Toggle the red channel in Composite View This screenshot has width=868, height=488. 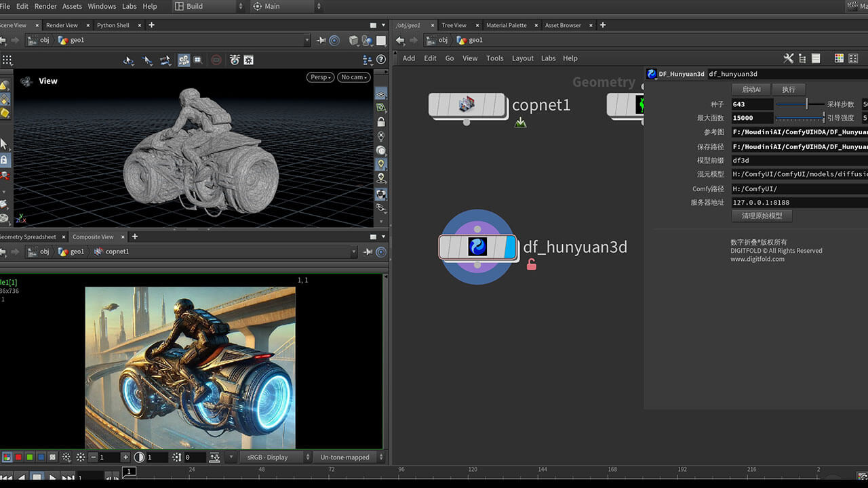(x=18, y=457)
